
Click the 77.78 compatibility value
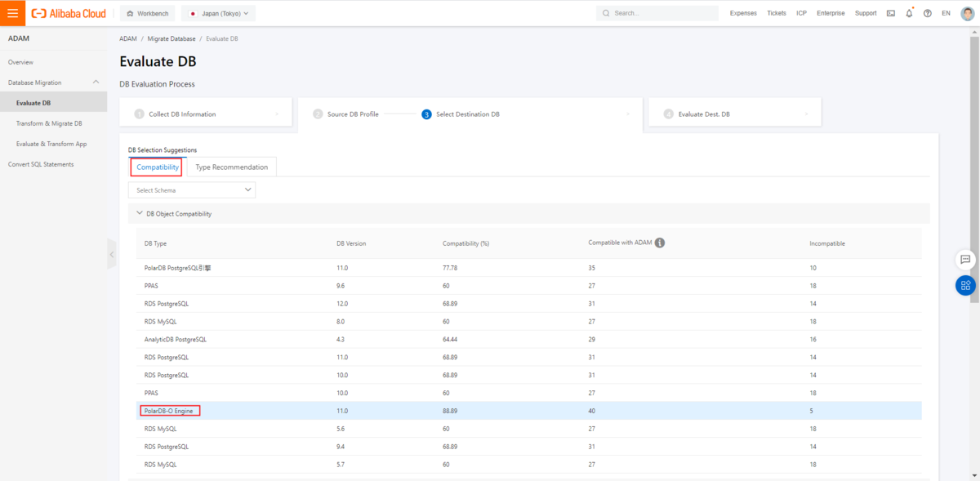449,268
